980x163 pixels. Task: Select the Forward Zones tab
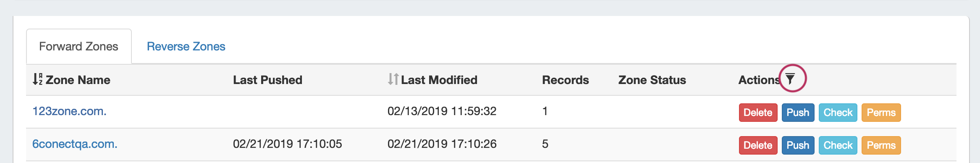[79, 47]
